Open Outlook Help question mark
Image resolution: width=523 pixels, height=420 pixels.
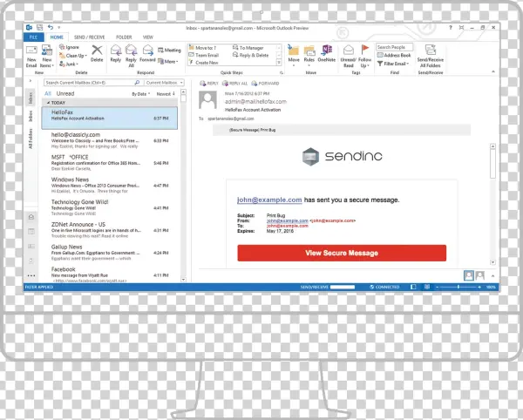tap(451, 28)
